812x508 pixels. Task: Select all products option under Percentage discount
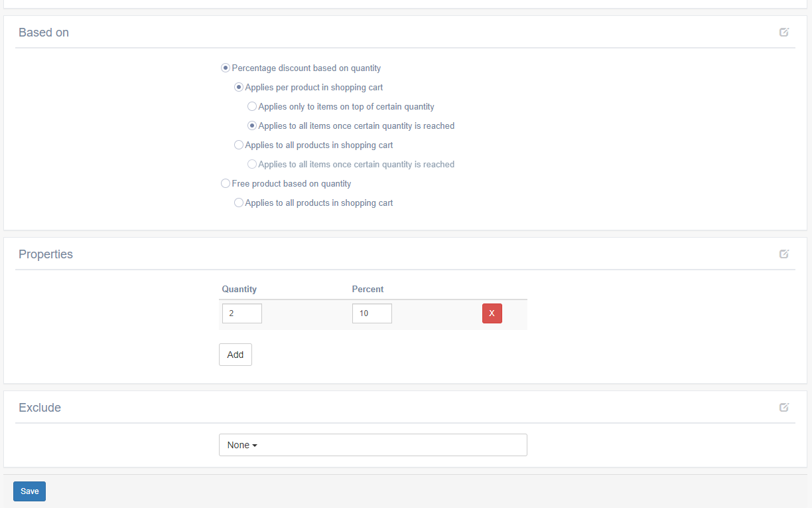click(x=239, y=145)
